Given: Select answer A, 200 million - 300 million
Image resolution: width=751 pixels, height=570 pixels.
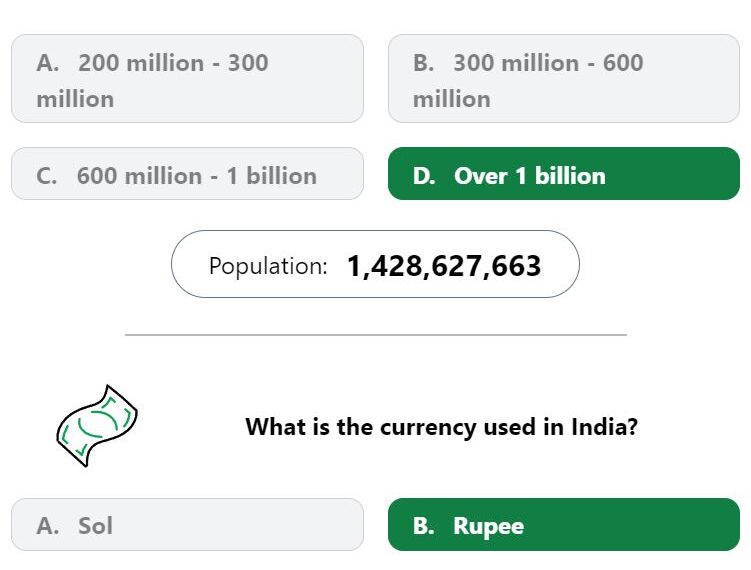Looking at the screenshot, I should pos(187,79).
